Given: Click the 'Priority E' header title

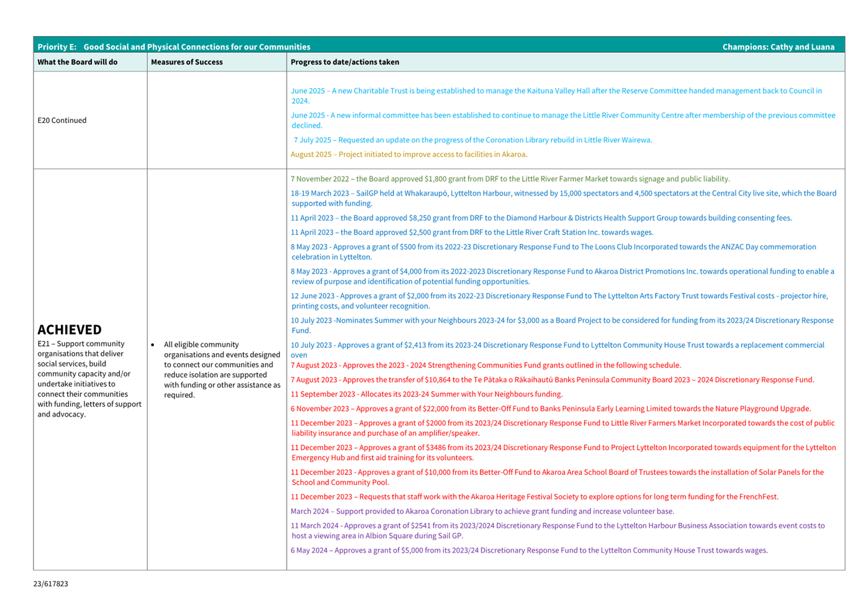Looking at the screenshot, I should (x=174, y=47).
